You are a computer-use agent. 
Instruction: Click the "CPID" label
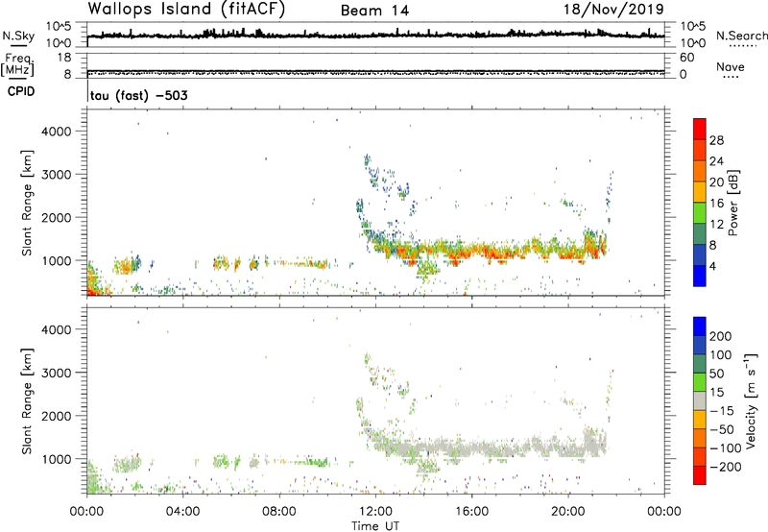pos(21,91)
